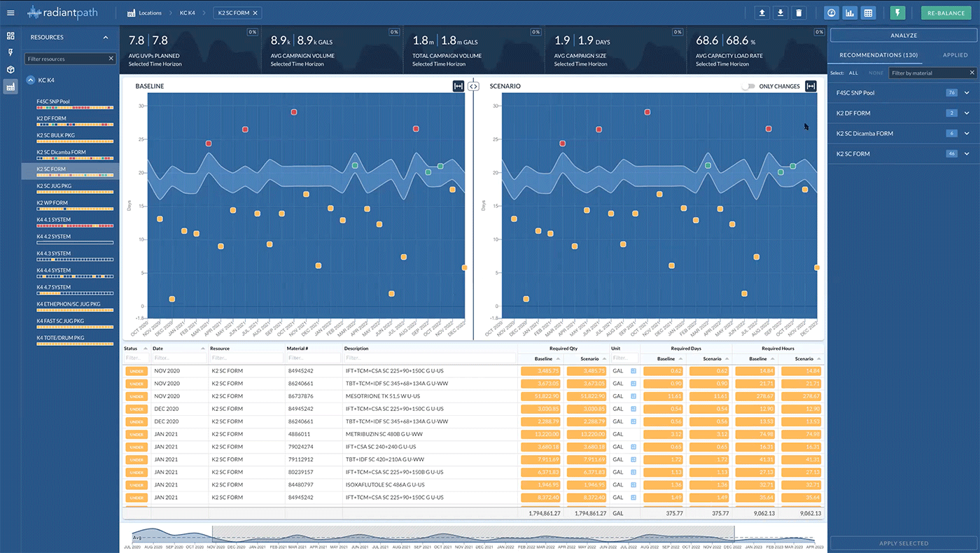Focus the Description column filter field

click(x=429, y=358)
